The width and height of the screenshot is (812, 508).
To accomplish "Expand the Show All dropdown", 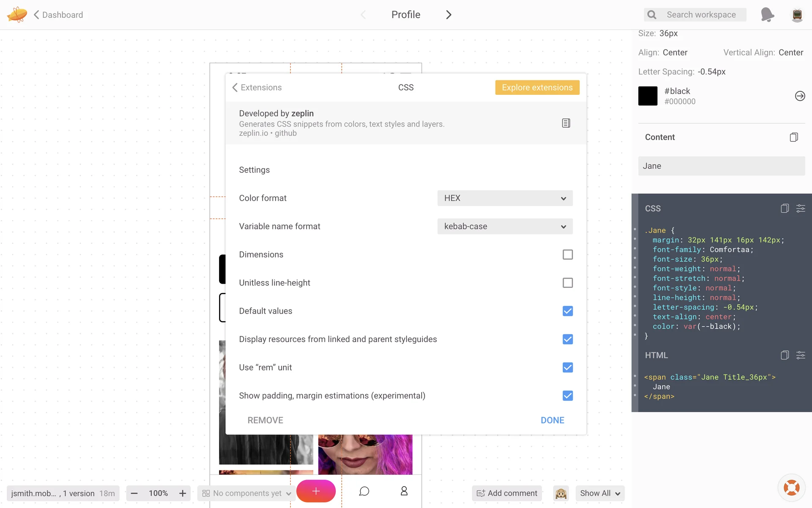I will point(600,493).
